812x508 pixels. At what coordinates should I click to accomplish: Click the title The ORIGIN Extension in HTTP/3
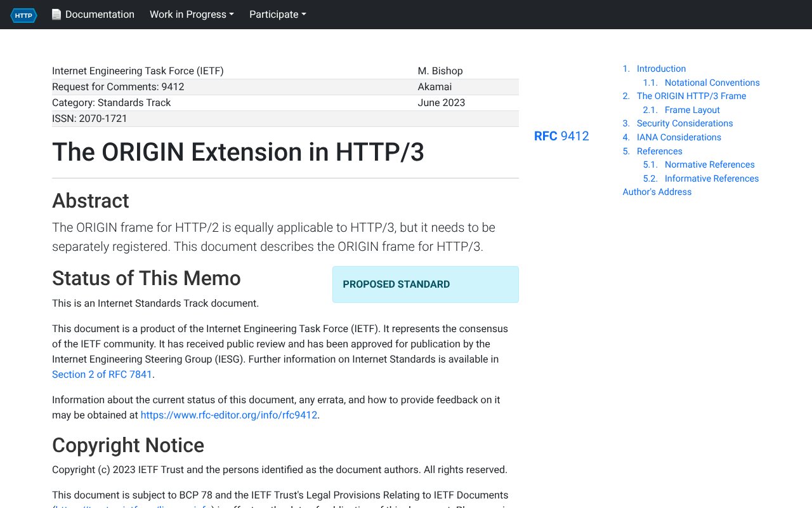tap(238, 152)
